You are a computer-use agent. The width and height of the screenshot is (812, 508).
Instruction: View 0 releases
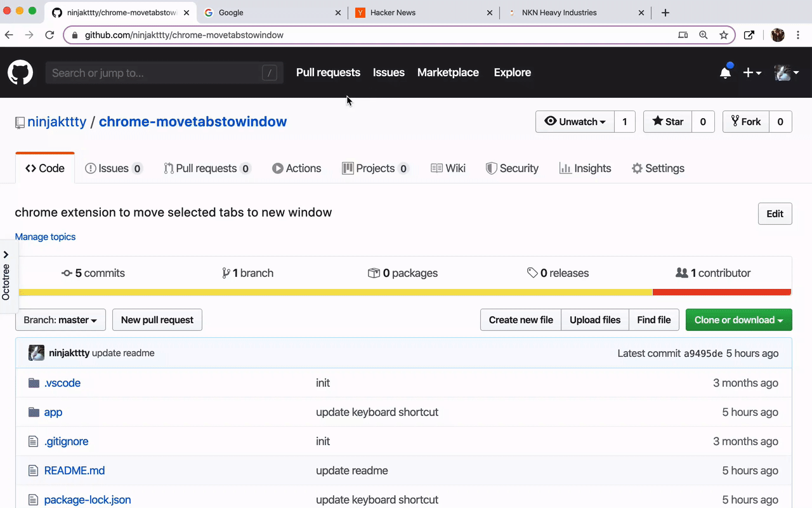pos(558,273)
